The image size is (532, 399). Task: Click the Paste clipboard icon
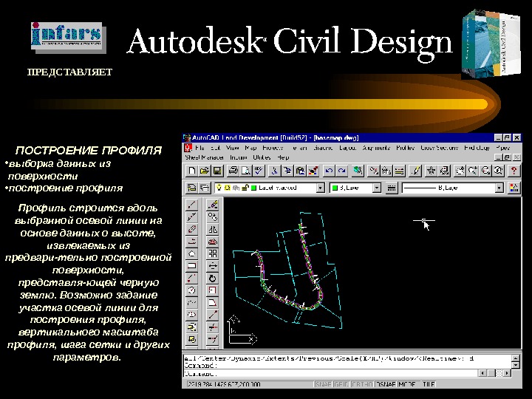pyautogui.click(x=300, y=171)
